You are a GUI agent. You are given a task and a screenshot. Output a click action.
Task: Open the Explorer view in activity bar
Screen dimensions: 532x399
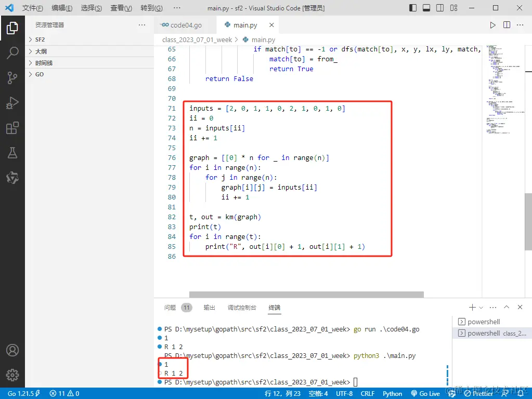click(12, 28)
